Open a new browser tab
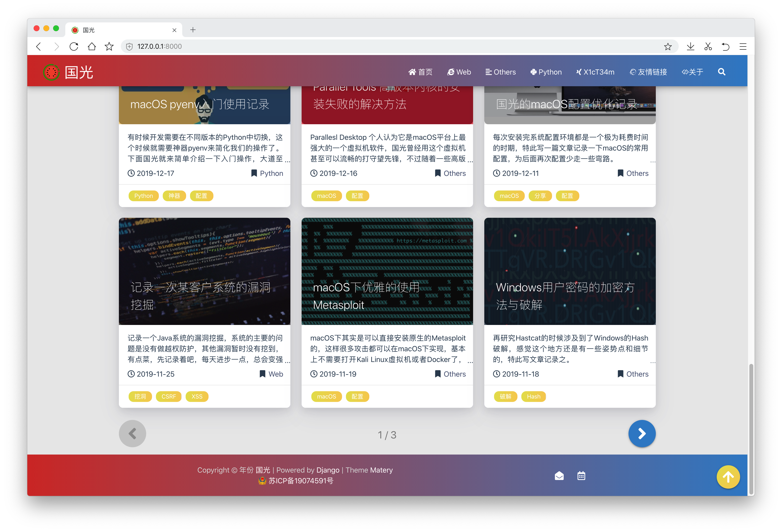Screen dimensions: 782x532 click(x=193, y=30)
